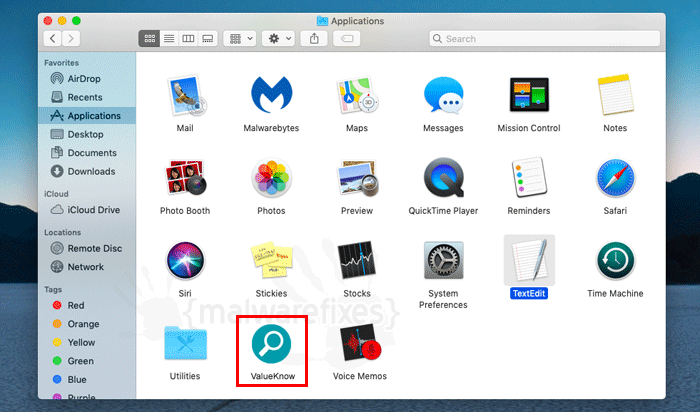
Task: Open the group-by arrangement dropdown
Action: click(x=240, y=39)
